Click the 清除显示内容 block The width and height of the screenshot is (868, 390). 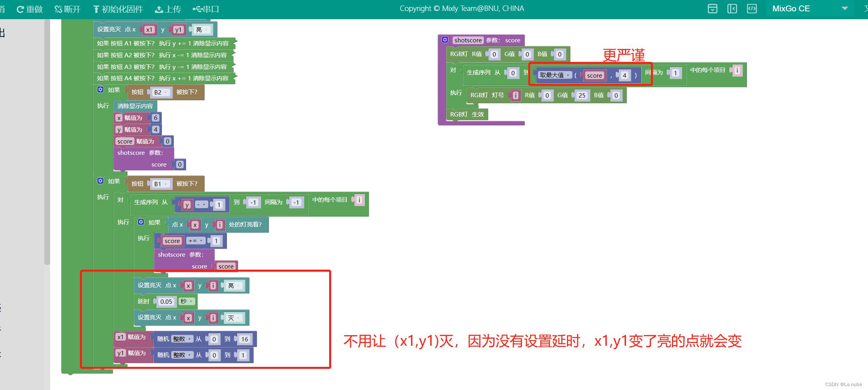pos(135,106)
